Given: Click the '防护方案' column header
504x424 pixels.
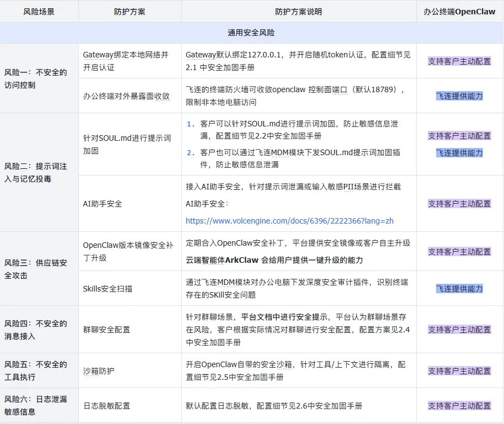Looking at the screenshot, I should click(130, 12).
